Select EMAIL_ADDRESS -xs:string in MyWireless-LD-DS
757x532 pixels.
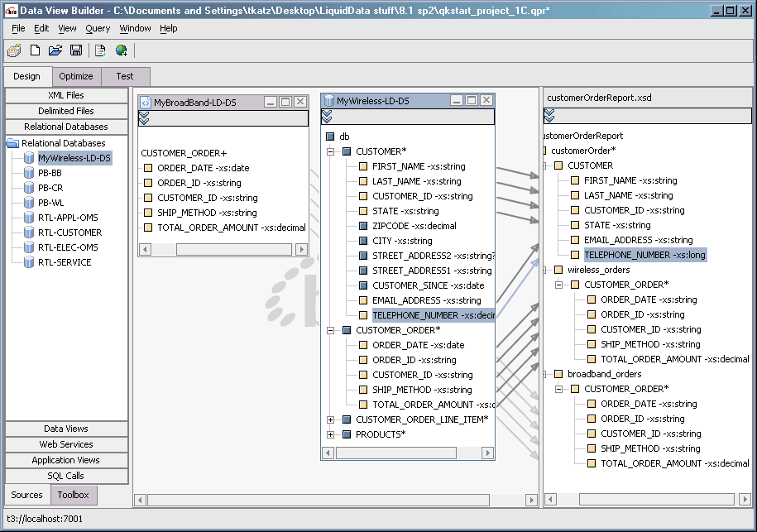(x=427, y=301)
